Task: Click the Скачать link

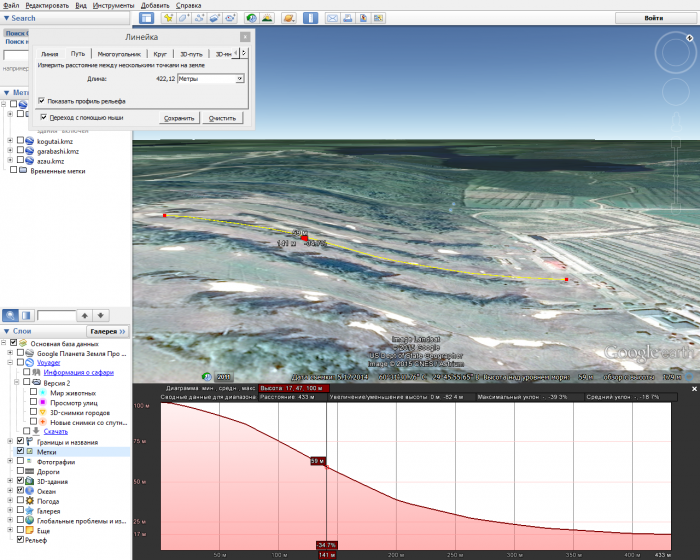Action: point(56,431)
